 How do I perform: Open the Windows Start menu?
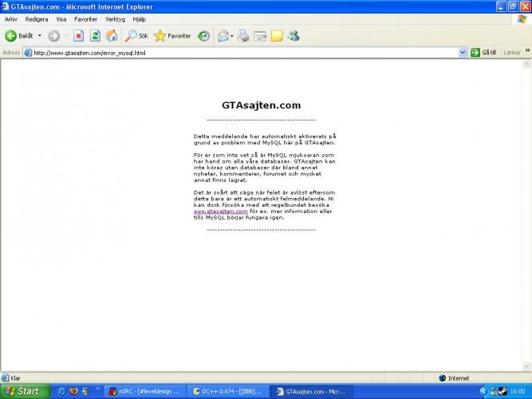point(25,391)
